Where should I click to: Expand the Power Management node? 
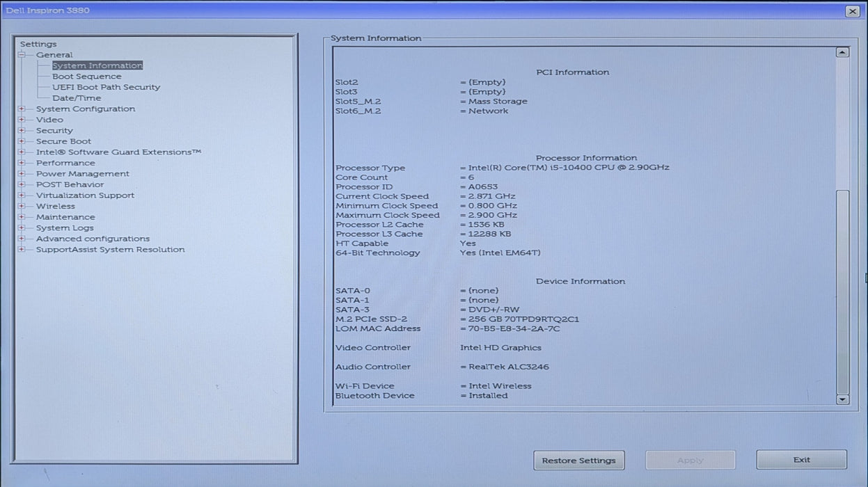22,174
